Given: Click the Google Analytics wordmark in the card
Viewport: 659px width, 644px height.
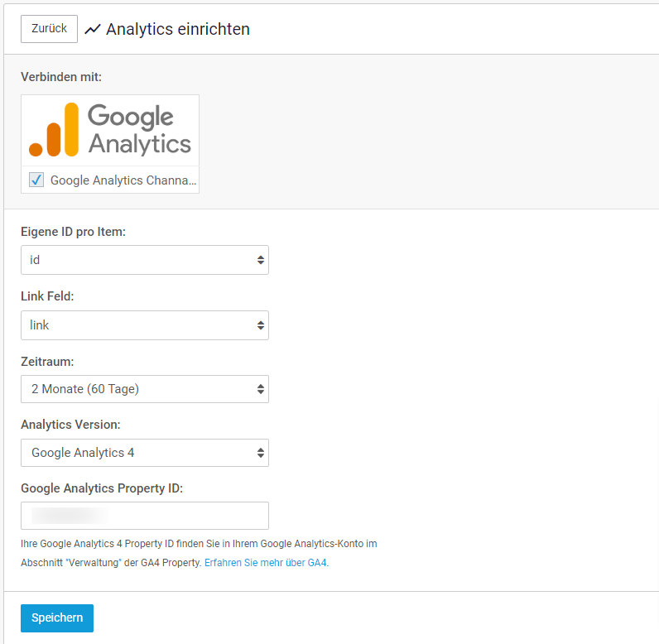Looking at the screenshot, I should tap(140, 129).
